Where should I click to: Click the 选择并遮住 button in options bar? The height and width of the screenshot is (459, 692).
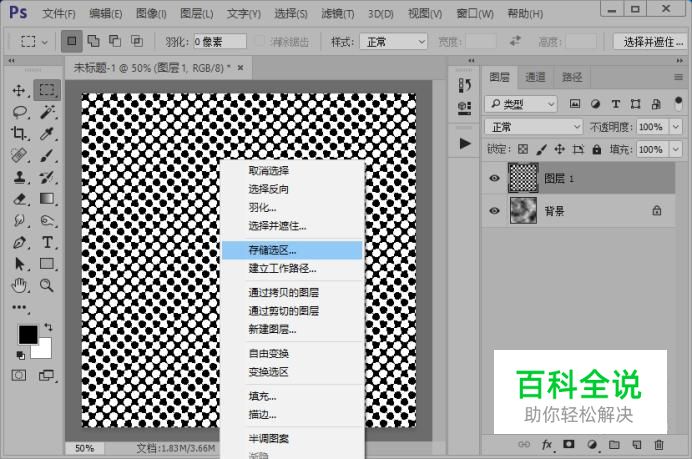point(652,42)
